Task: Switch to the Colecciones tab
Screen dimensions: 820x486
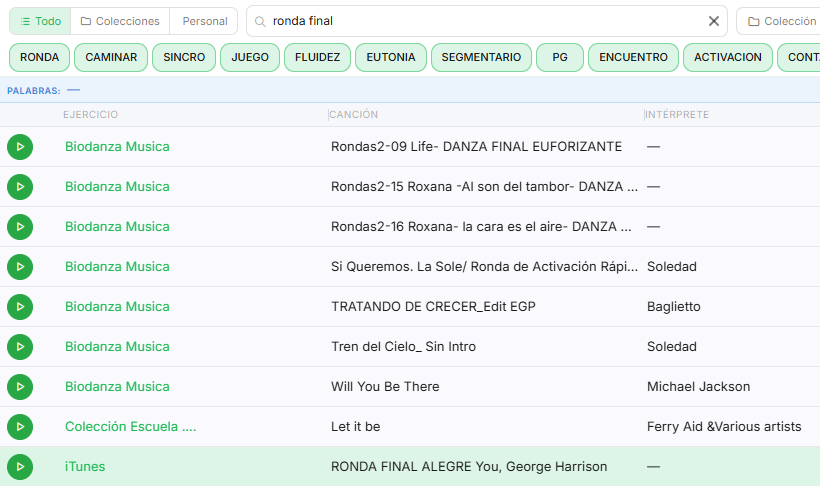Action: (x=120, y=21)
